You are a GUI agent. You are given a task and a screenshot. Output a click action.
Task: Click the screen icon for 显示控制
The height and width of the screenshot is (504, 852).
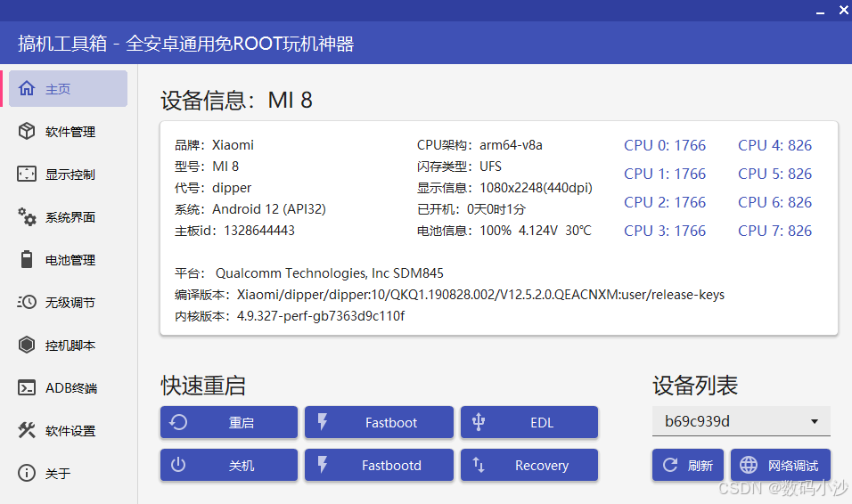click(27, 174)
